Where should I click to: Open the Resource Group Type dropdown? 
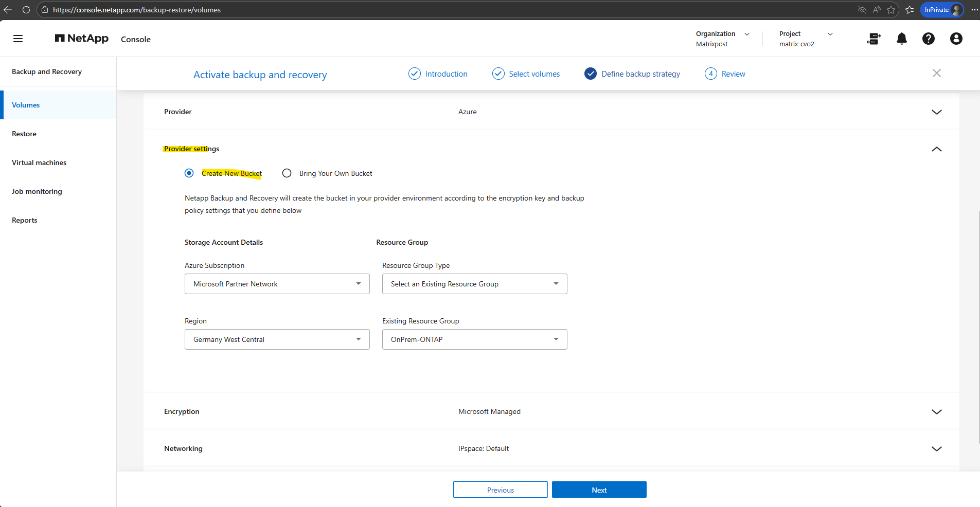tap(474, 284)
